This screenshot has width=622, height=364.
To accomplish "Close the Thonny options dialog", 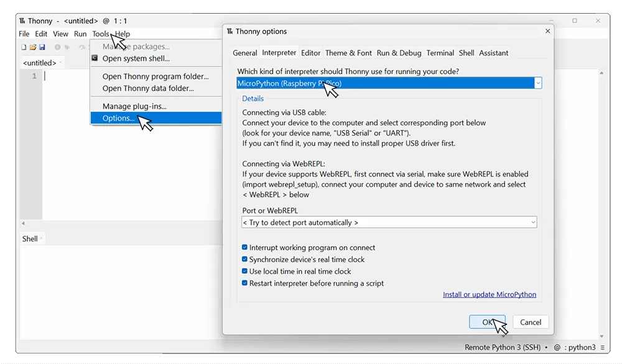I will pos(547,31).
